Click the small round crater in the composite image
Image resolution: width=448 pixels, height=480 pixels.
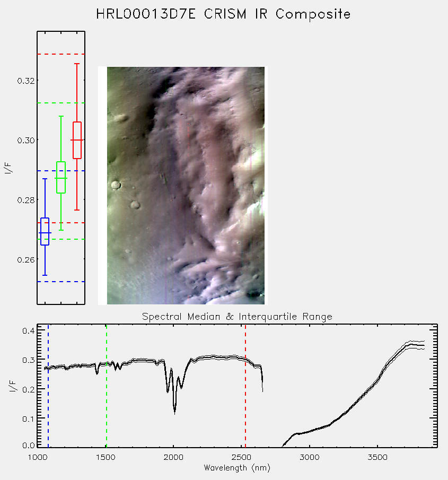click(116, 185)
